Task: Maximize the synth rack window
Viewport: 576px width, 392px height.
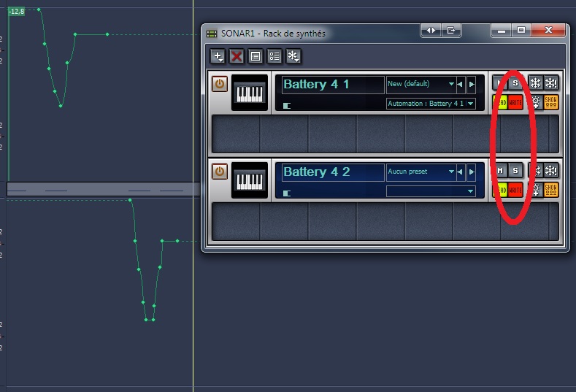Action: pos(521,31)
